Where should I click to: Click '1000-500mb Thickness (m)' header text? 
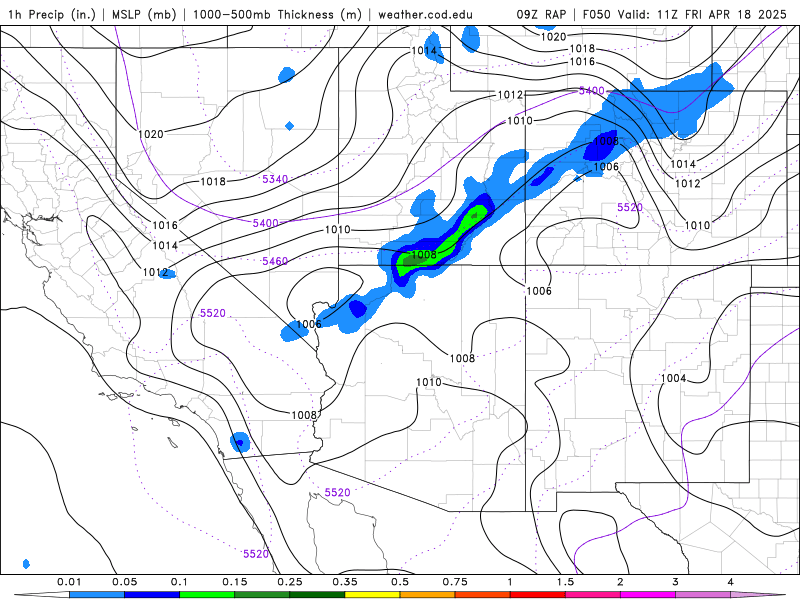tap(277, 14)
